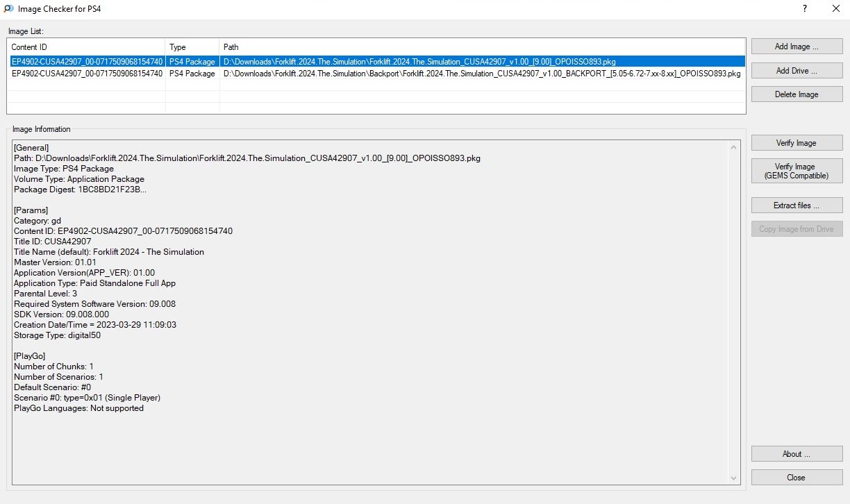Open the Add Drive dialog
Viewport: 850px width, 504px height.
tap(797, 71)
